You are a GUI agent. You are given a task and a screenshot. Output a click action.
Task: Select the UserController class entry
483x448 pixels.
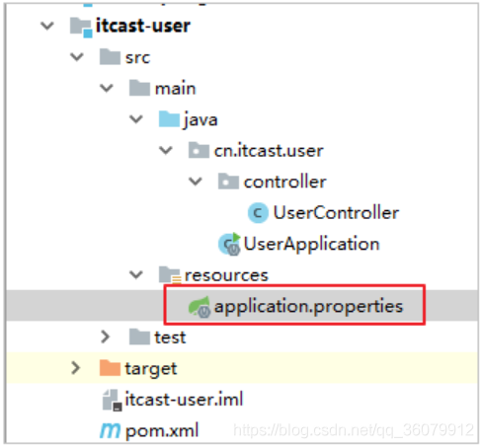[336, 213]
